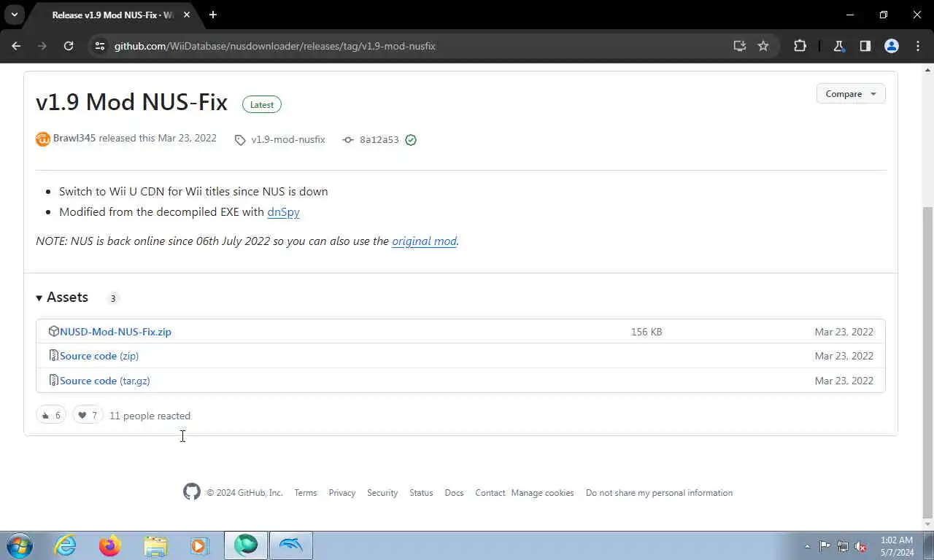Image resolution: width=934 pixels, height=560 pixels.
Task: Click the page vertical scrollbar
Action: (927, 365)
